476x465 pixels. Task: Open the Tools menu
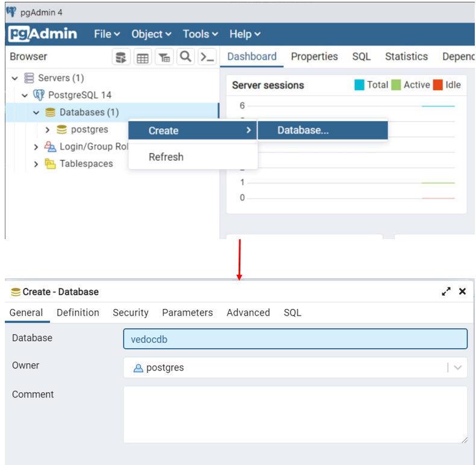click(x=200, y=34)
